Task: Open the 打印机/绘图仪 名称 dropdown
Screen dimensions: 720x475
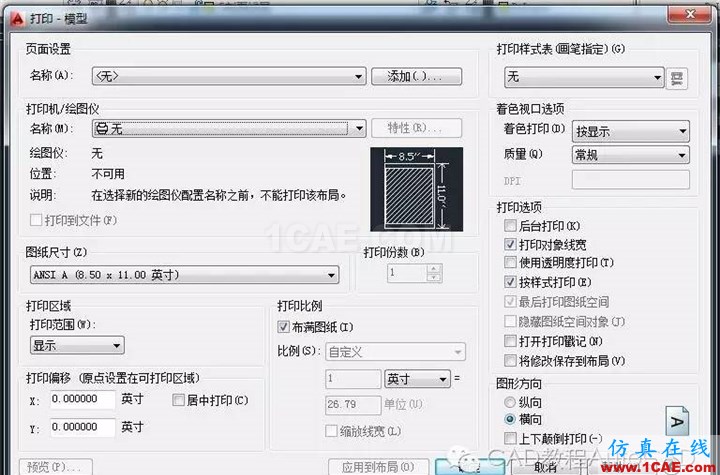Action: click(229, 128)
